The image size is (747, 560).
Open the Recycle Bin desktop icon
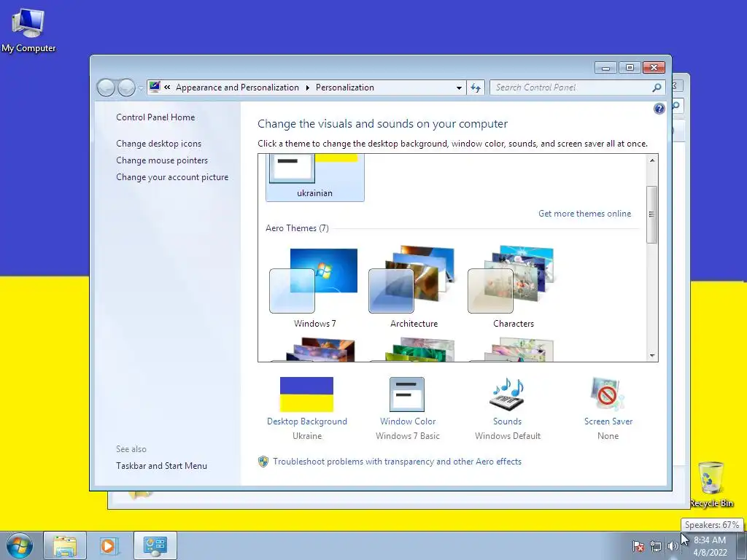[711, 483]
